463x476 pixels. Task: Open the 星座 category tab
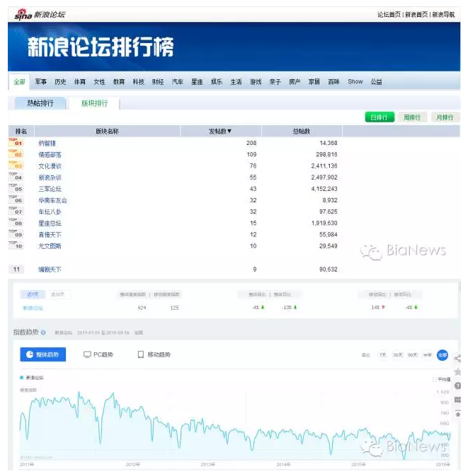(197, 81)
